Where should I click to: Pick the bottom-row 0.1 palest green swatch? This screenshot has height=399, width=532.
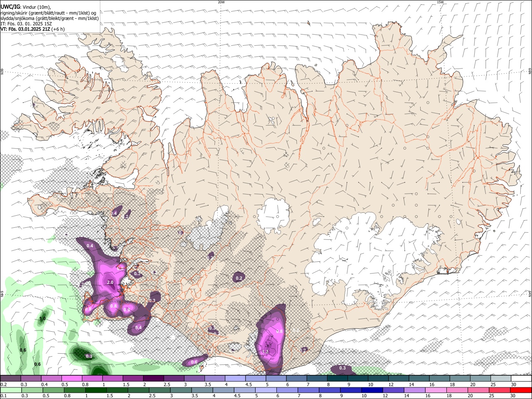pos(10,390)
